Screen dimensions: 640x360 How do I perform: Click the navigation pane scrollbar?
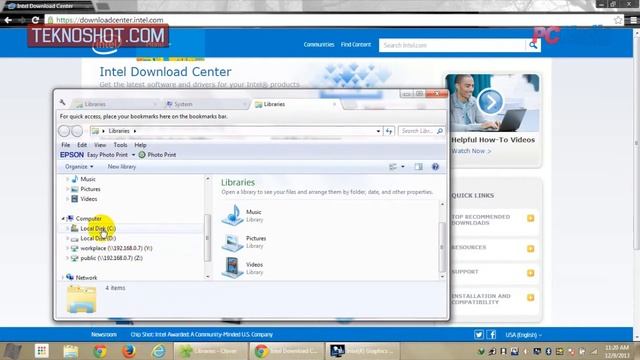pyautogui.click(x=207, y=237)
